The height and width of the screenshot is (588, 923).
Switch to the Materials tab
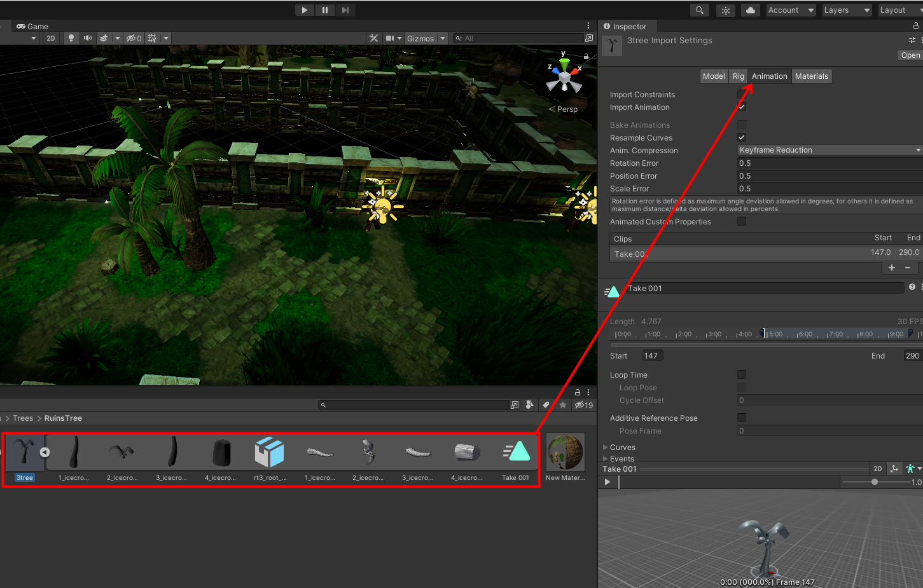(x=811, y=76)
